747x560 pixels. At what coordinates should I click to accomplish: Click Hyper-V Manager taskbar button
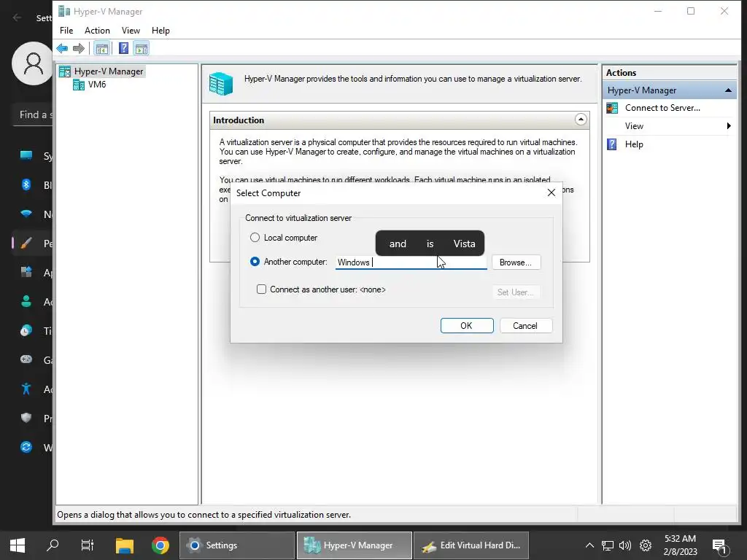(x=354, y=545)
